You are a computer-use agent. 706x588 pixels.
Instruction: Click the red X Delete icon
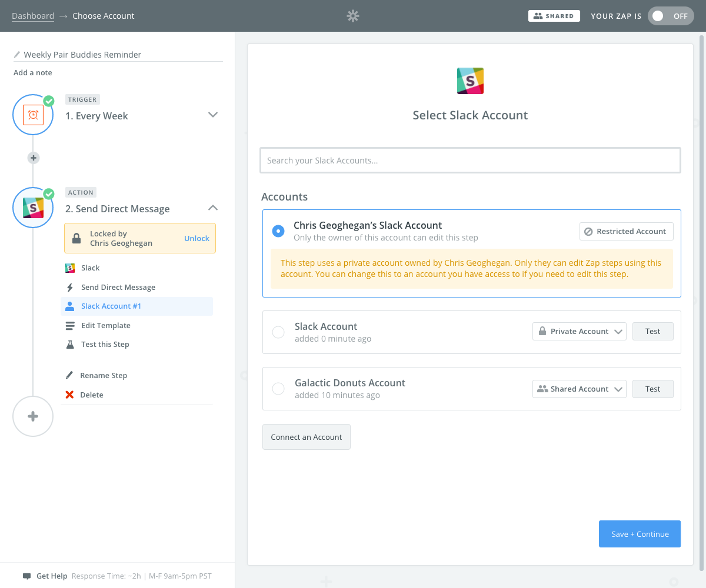tap(69, 395)
